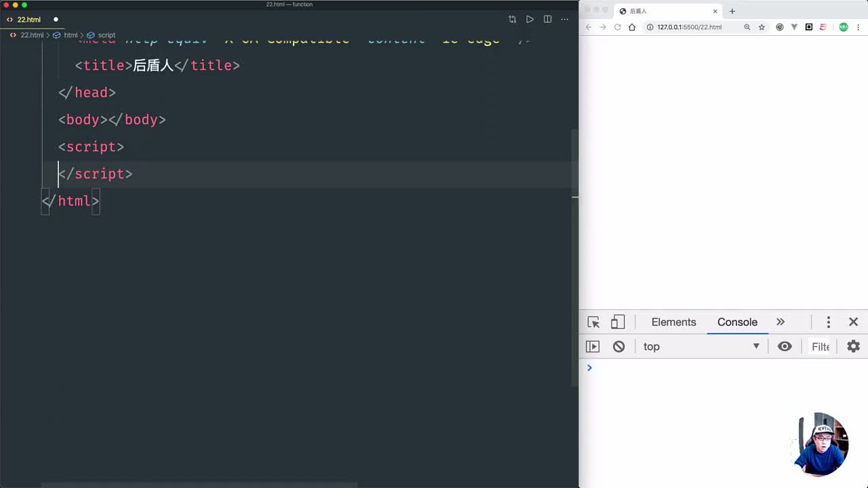Screen dimensions: 868x488
Task: Close the 后盾人 browser tab
Action: pos(715,11)
